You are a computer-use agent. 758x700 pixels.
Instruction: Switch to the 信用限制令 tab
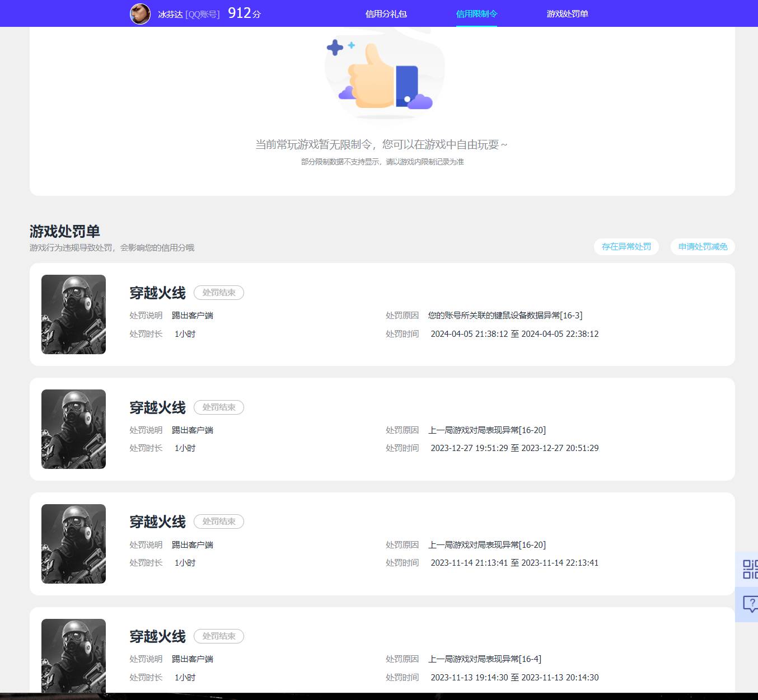[x=476, y=14]
